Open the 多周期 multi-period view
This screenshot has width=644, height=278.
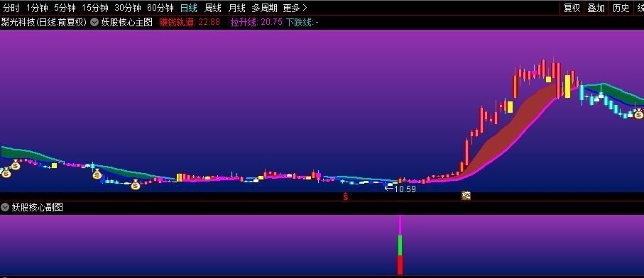pyautogui.click(x=265, y=8)
